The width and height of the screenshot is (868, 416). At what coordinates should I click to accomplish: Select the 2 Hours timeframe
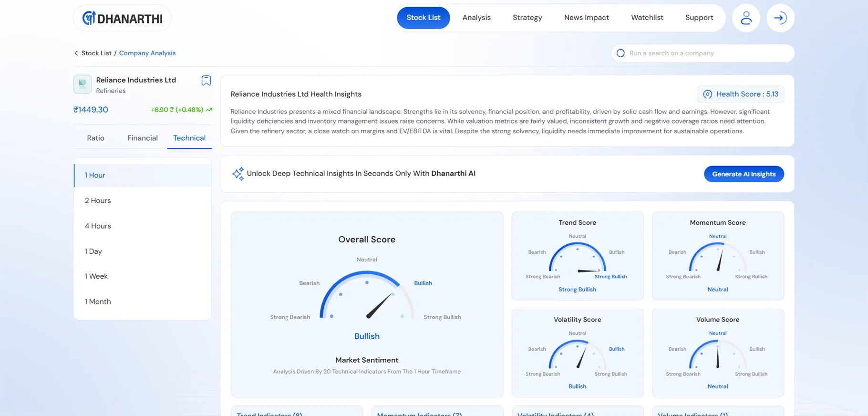[143, 201]
